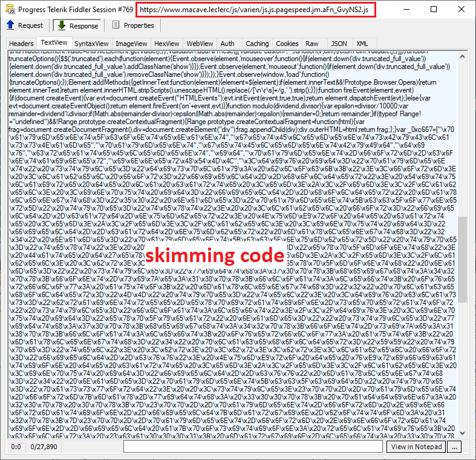Switch to the Headers tab
This screenshot has width=476, height=460.
[x=21, y=44]
